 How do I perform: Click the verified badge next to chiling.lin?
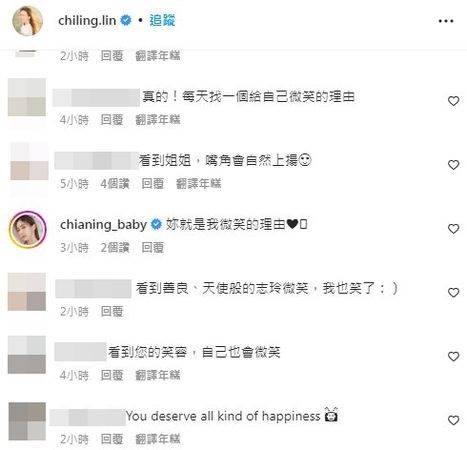(125, 21)
